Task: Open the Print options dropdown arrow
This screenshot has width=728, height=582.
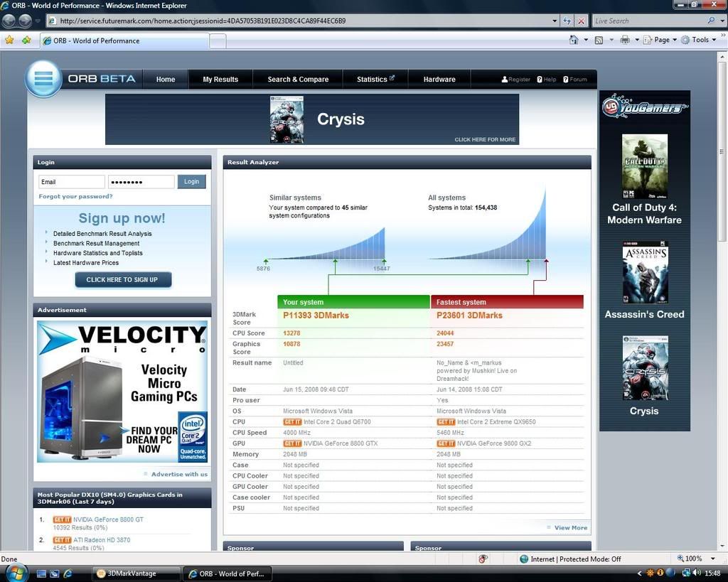Action: point(636,40)
